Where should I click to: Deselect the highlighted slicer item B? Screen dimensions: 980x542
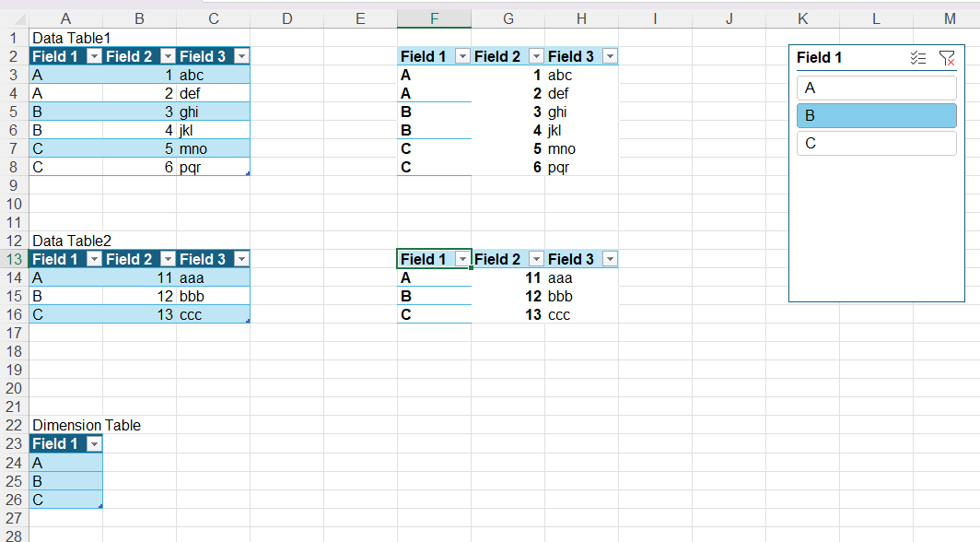(876, 115)
